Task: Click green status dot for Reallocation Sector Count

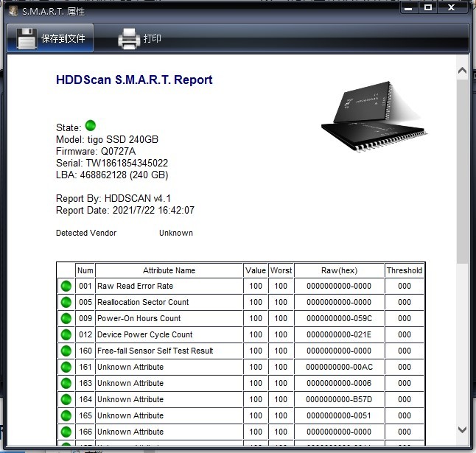Action: click(66, 302)
